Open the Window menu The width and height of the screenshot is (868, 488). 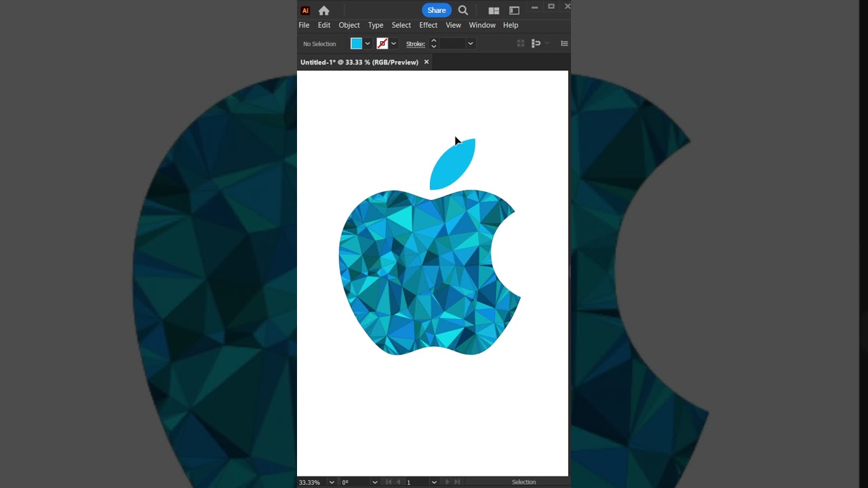(x=482, y=25)
